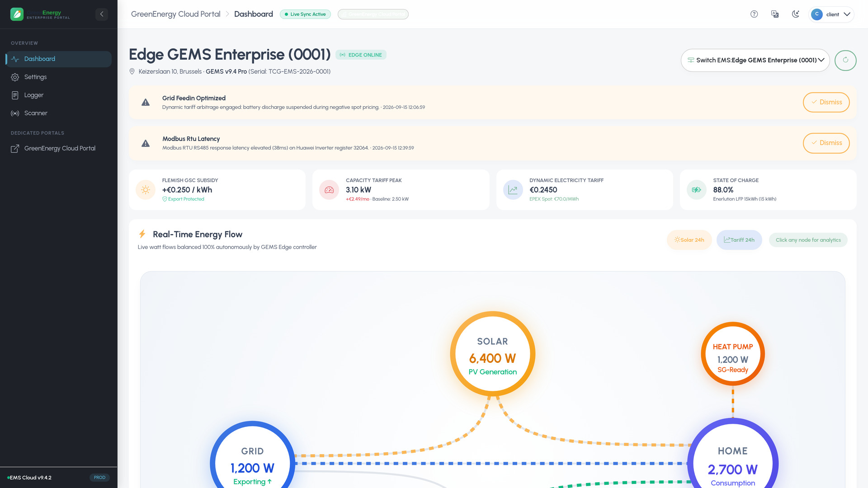Viewport: 868px width, 488px height.
Task: Dismiss the Modbus Rtu Latency alert
Action: tap(826, 143)
